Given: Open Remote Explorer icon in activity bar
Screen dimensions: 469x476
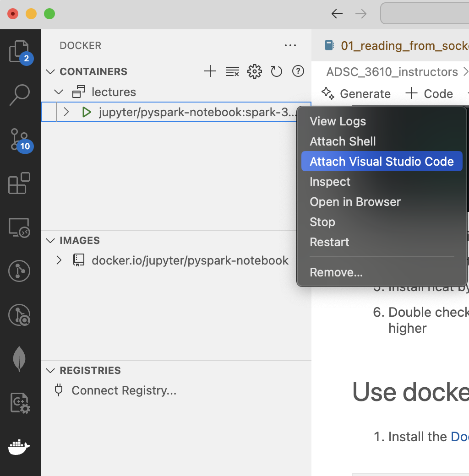Looking at the screenshot, I should [19, 227].
